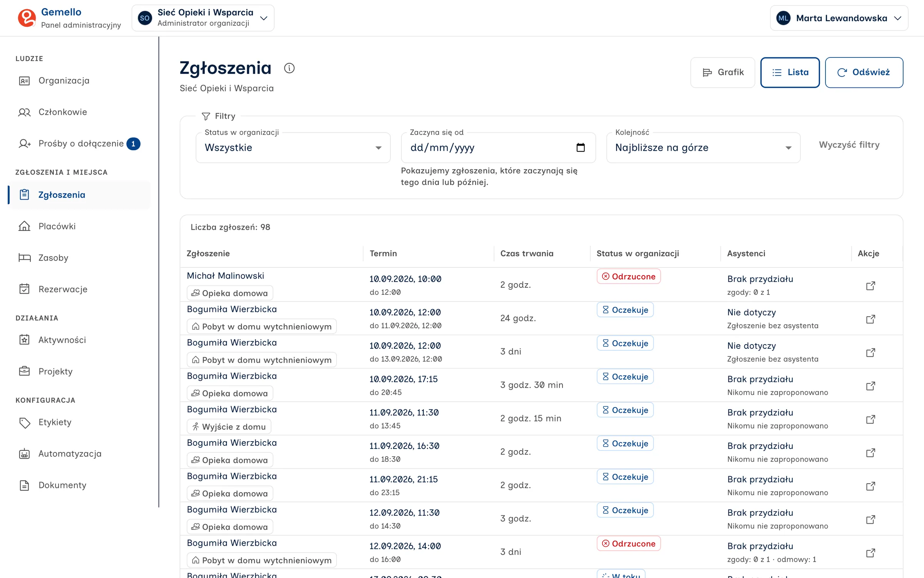This screenshot has height=578, width=924.
Task: Open request icon for 12.09.2026, 11:30 row
Action: point(870,519)
